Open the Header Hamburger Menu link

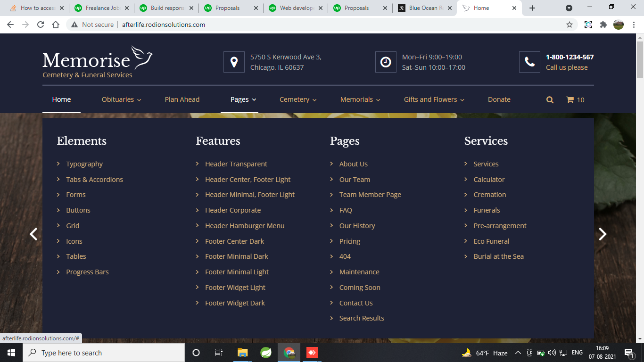[245, 226]
